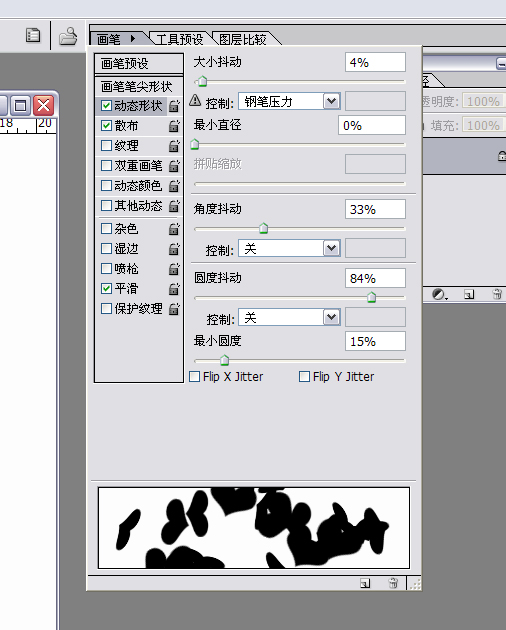506x630 pixels.
Task: Switch to the 图层比较 tab
Action: pyautogui.click(x=243, y=39)
